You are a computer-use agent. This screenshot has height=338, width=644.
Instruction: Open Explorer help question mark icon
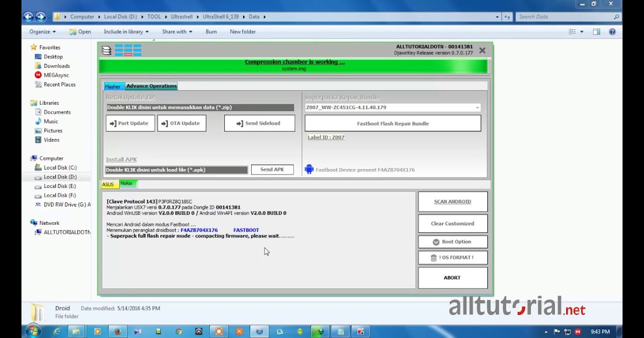click(x=612, y=32)
